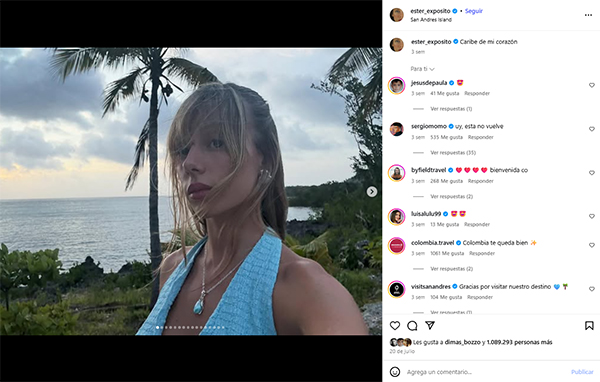This screenshot has height=382, width=600.
Task: Like jesusdepaula's comment
Action: (x=592, y=85)
